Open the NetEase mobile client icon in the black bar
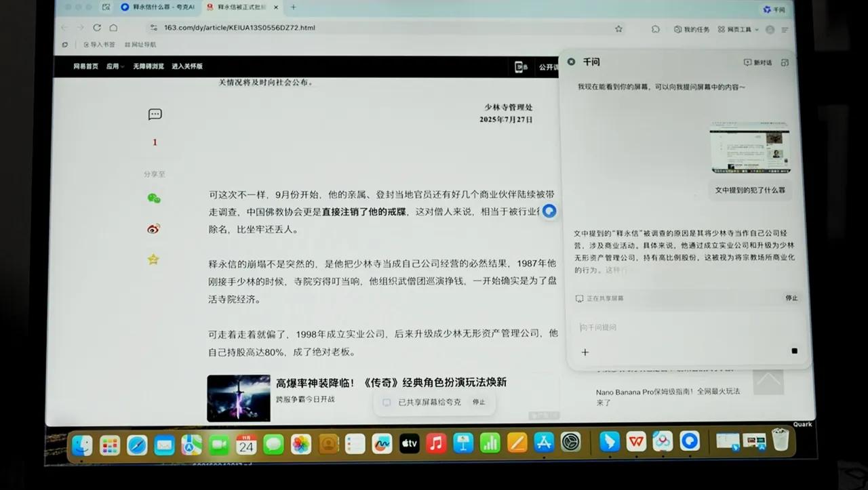 521,66
